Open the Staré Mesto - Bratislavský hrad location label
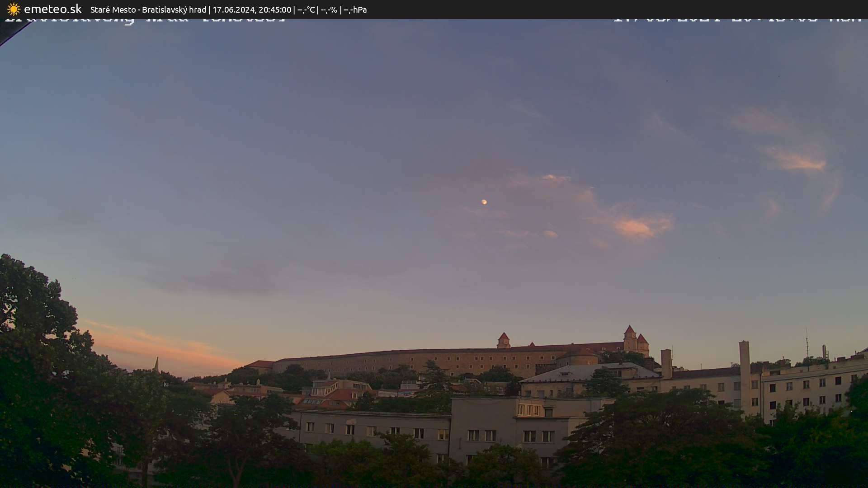 148,9
